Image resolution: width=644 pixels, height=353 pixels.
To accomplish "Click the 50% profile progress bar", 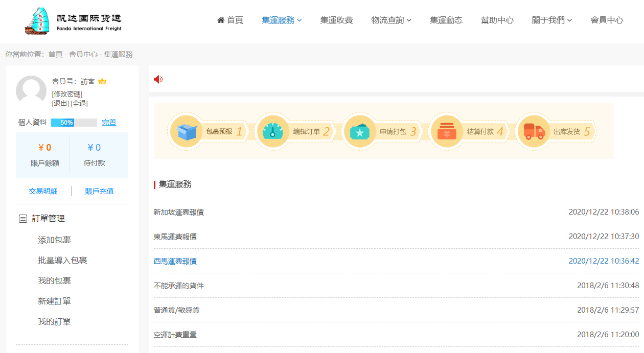I will [x=74, y=123].
